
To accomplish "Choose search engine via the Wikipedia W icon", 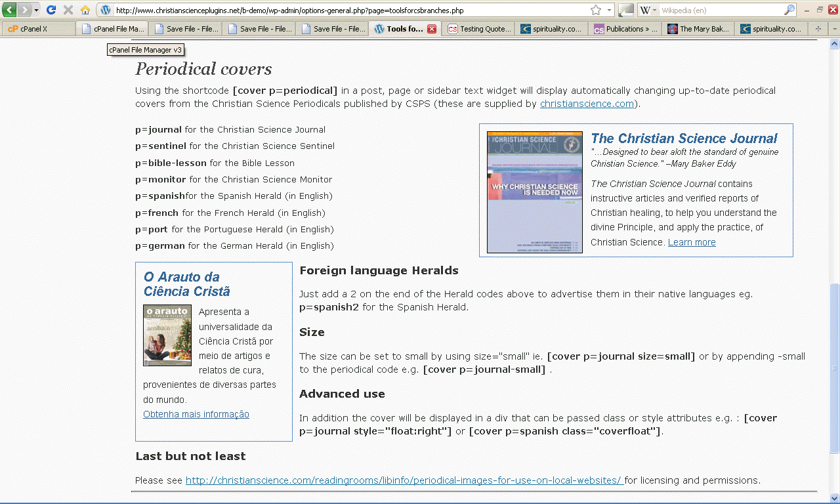I will tap(647, 10).
